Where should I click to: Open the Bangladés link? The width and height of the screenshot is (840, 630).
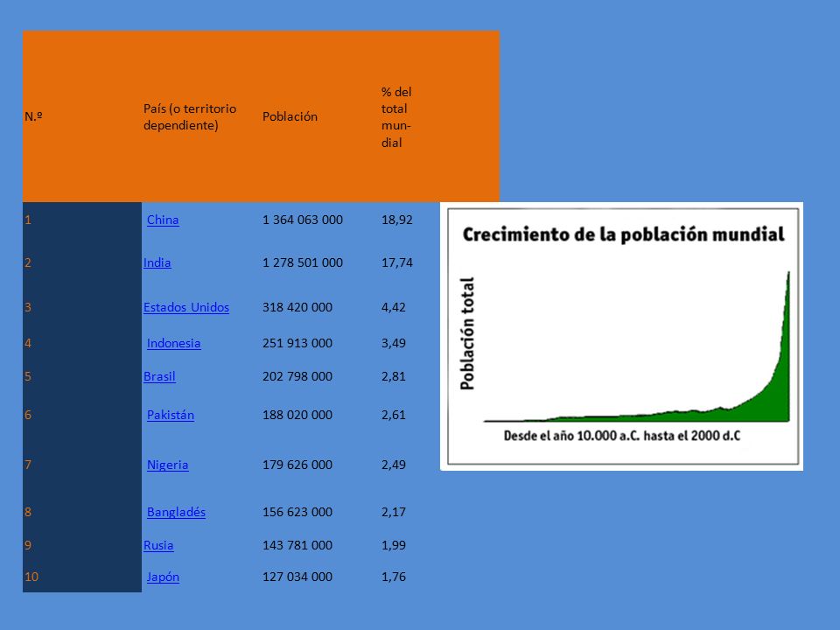pos(176,512)
